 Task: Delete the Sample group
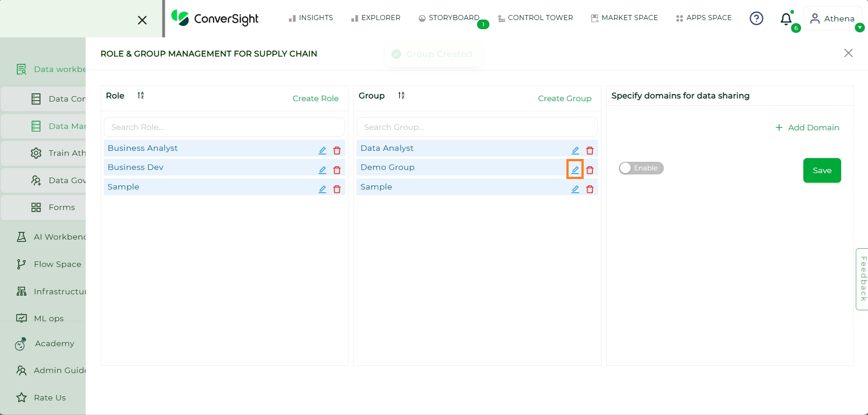pos(590,189)
